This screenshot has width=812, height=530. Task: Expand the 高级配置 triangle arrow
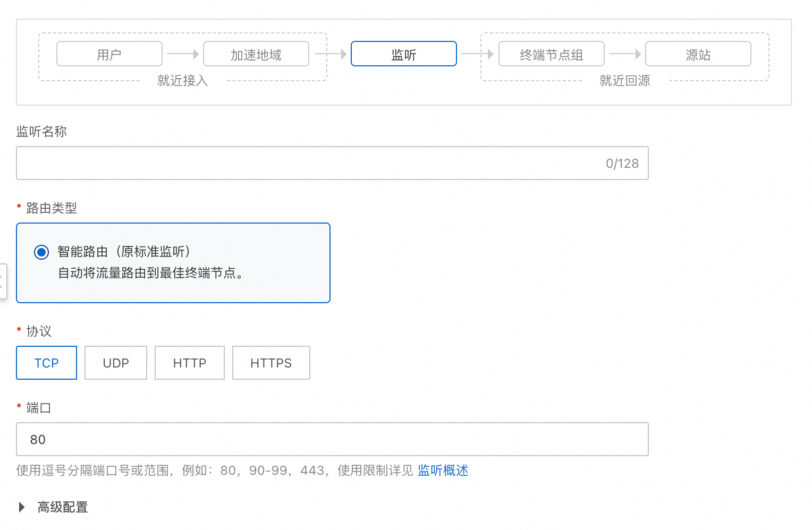[22, 507]
